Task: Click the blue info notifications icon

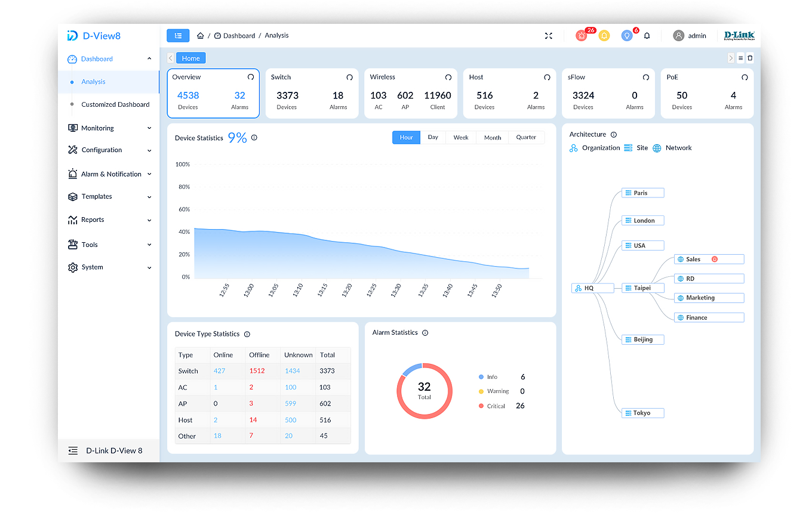Action: [626, 36]
